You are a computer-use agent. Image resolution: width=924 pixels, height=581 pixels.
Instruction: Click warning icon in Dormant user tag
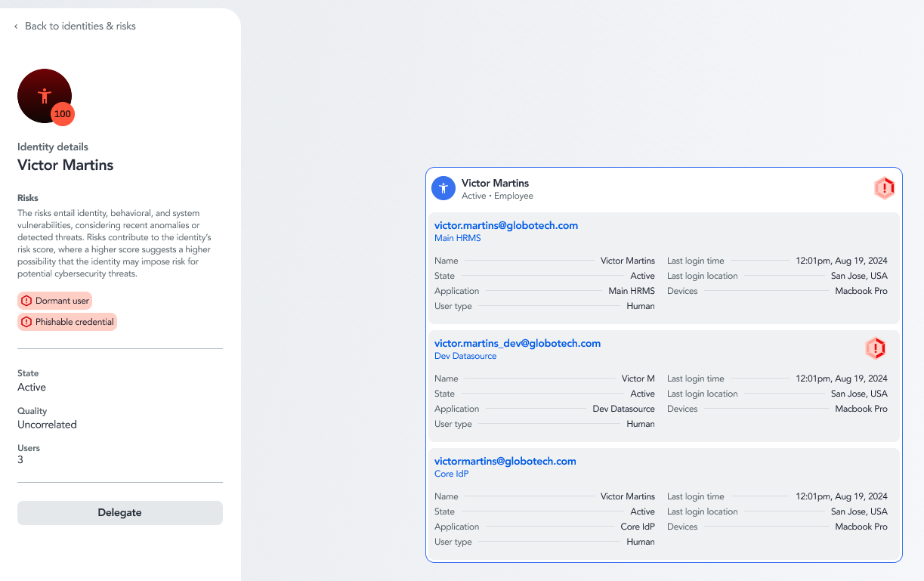26,301
